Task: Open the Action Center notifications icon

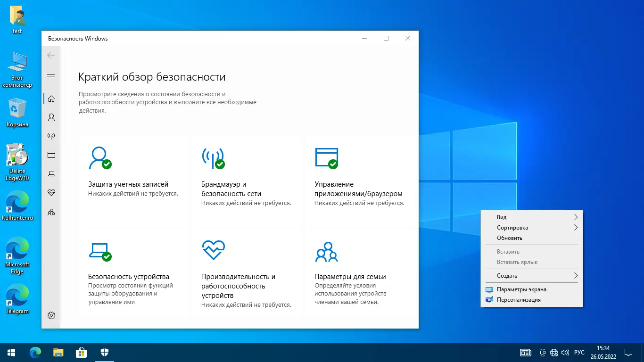Action: click(x=628, y=352)
